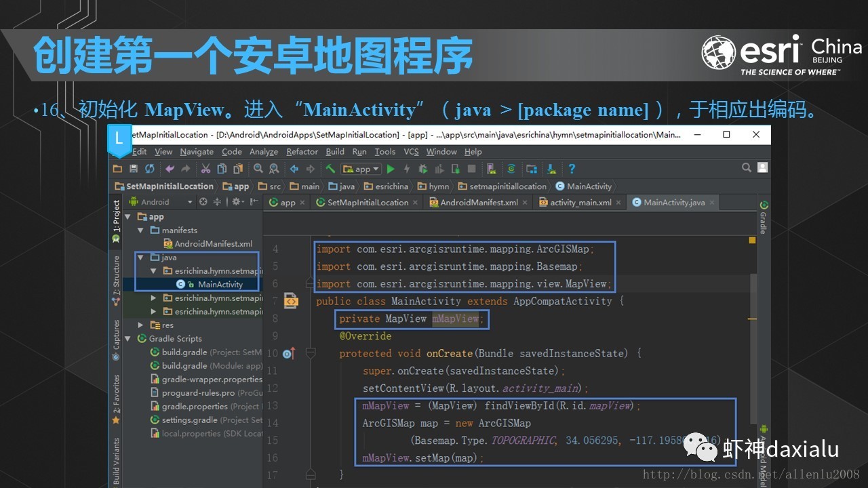This screenshot has width=868, height=488.
Task: Open the Refactor menu
Action: [302, 152]
